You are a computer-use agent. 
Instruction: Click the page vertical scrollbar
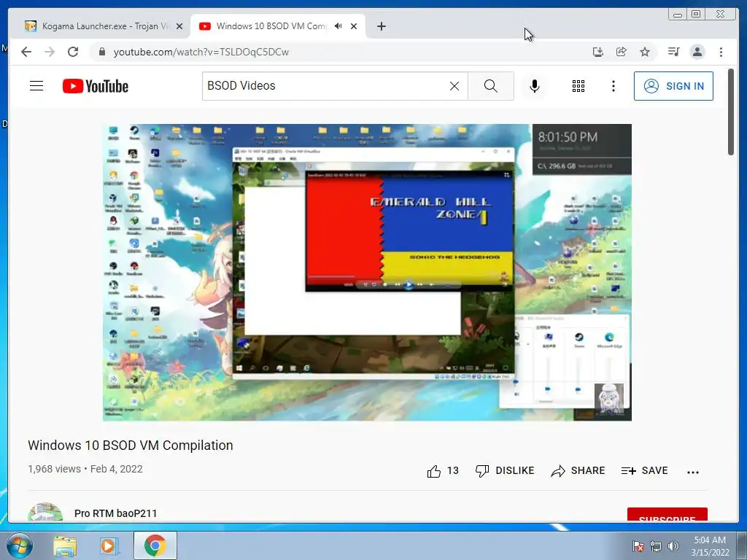coord(731,112)
